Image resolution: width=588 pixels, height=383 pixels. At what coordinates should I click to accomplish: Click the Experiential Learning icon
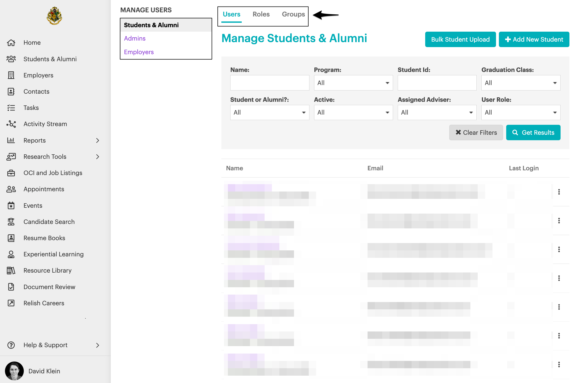11,254
